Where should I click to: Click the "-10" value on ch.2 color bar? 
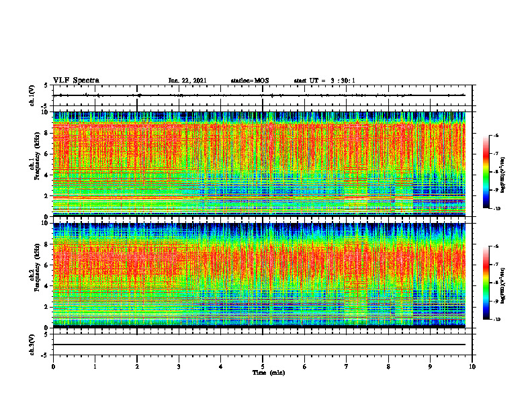click(497, 320)
